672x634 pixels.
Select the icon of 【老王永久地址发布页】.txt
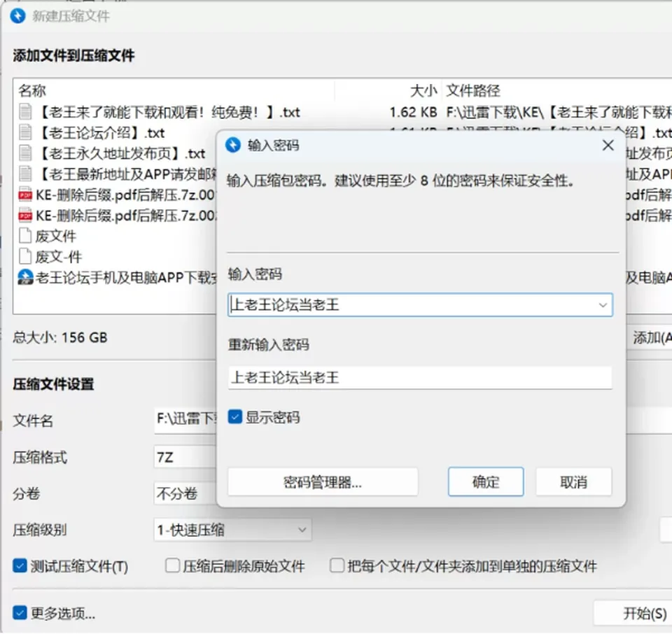(25, 153)
